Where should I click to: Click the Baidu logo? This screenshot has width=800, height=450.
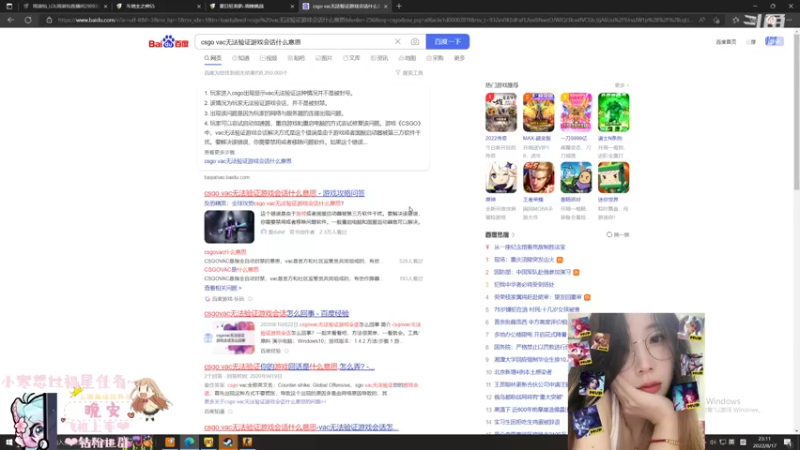pyautogui.click(x=168, y=42)
